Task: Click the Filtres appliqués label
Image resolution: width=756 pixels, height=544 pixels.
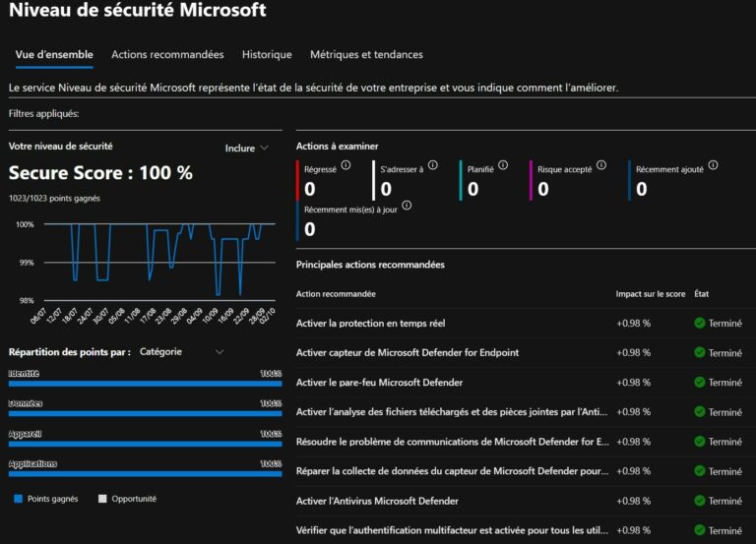Action: (43, 114)
